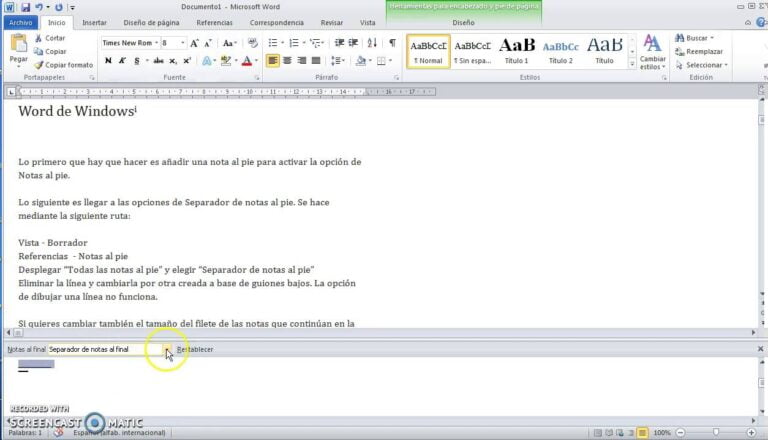This screenshot has height=440, width=768.
Task: Open Párrafo dialog launcher
Action: pyautogui.click(x=396, y=77)
